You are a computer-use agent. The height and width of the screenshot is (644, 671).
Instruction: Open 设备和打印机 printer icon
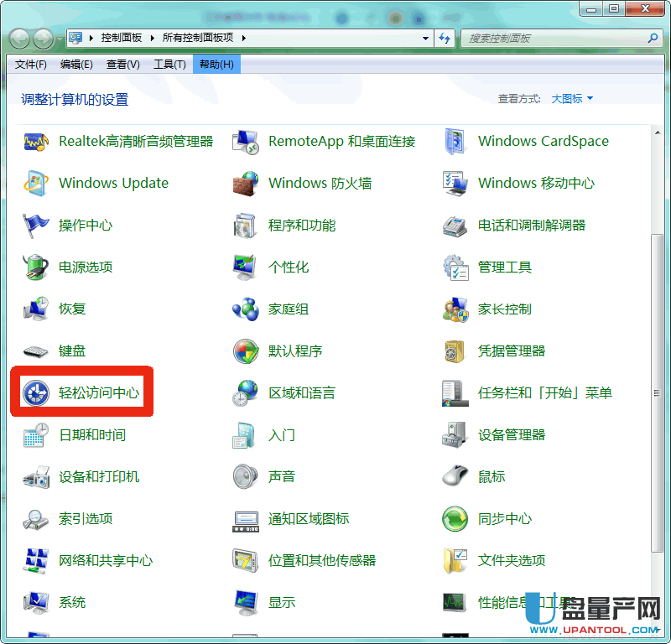pyautogui.click(x=36, y=477)
